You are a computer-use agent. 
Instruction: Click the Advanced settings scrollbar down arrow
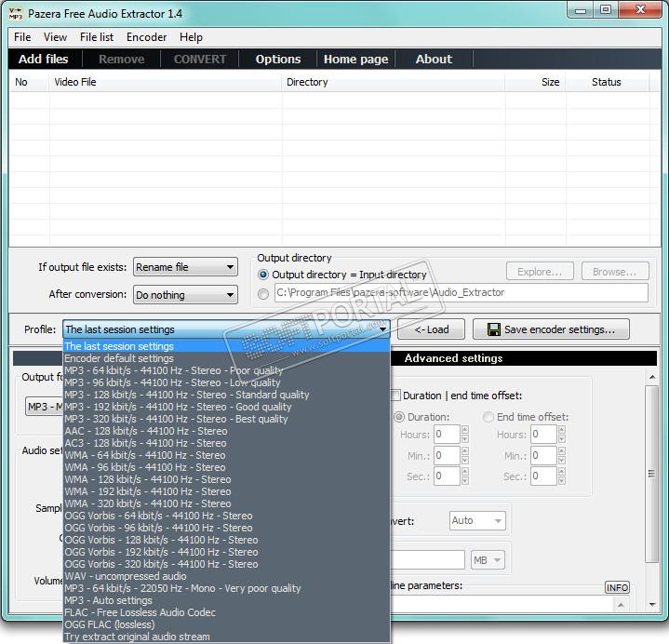pyautogui.click(x=652, y=604)
